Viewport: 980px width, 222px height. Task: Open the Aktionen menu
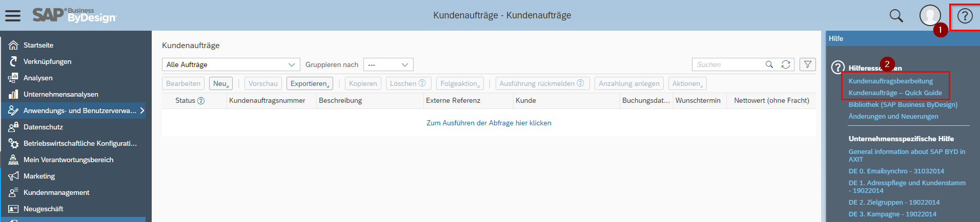pos(687,83)
